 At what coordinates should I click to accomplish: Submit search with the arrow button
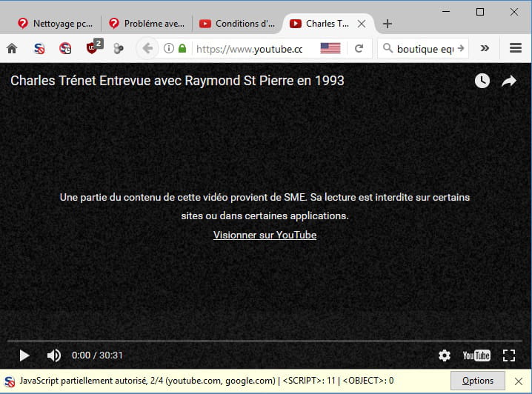tap(461, 48)
